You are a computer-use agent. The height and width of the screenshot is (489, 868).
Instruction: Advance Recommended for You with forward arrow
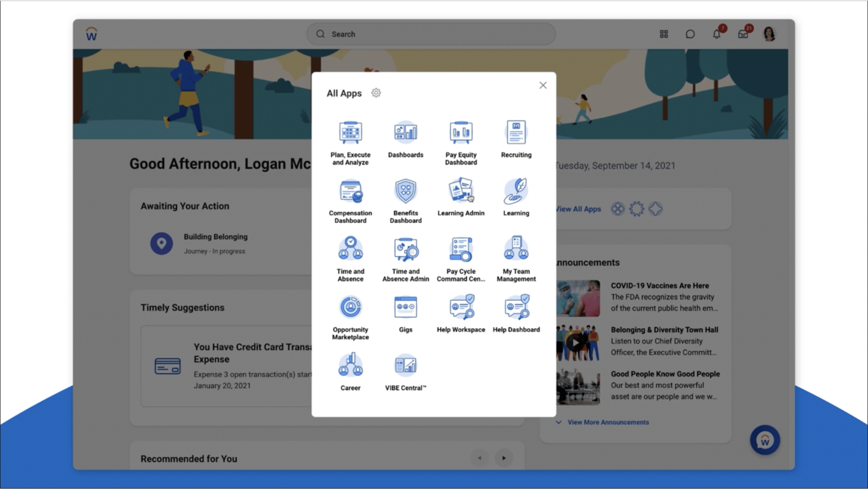tap(503, 457)
